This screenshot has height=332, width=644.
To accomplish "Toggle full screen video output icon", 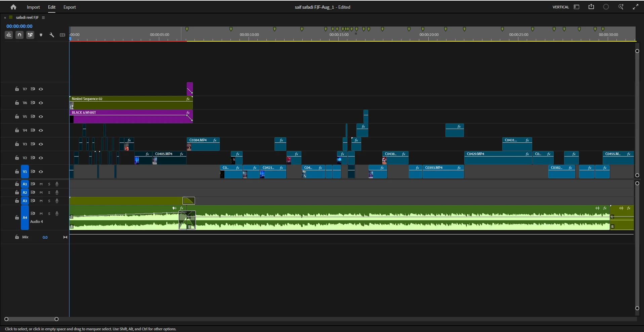I will tap(636, 7).
